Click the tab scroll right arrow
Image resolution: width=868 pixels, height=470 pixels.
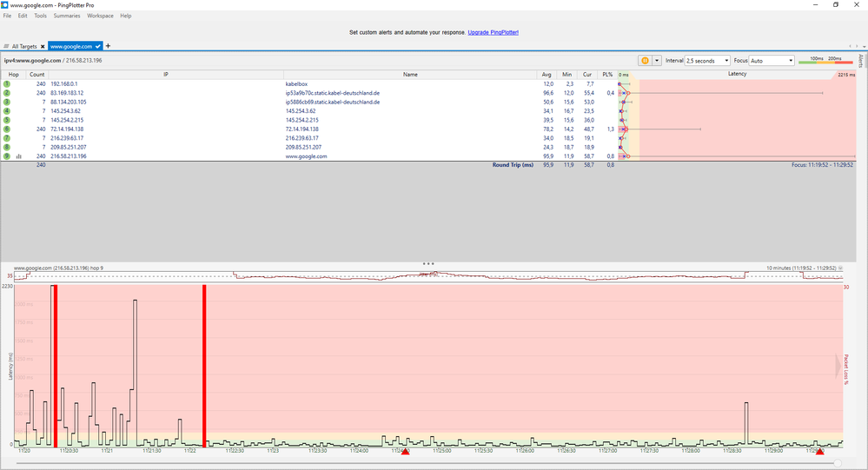858,46
